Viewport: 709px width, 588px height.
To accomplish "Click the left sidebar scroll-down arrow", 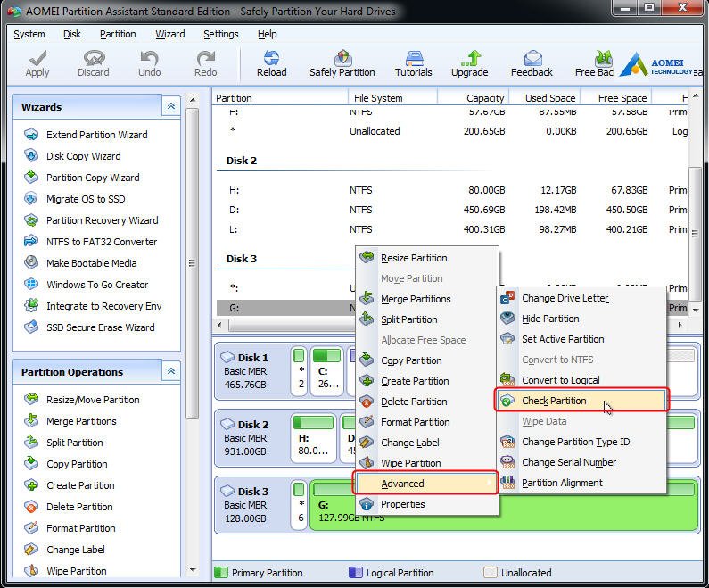I will click(193, 570).
